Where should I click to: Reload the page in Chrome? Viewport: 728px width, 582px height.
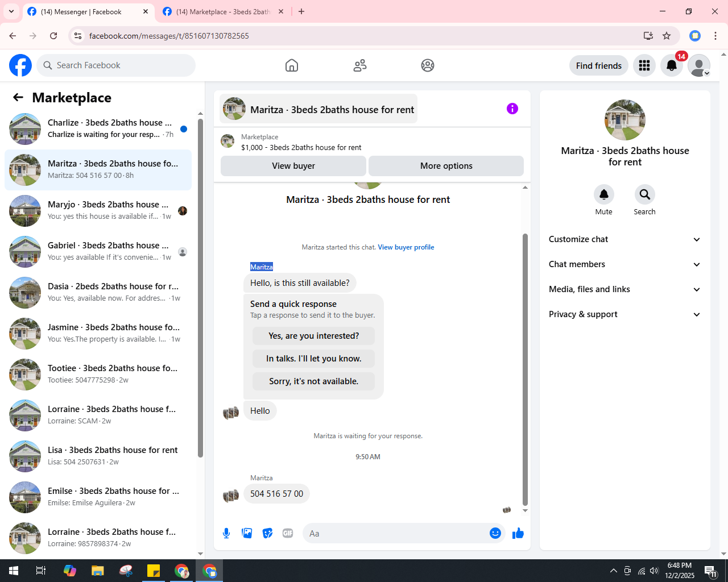53,36
